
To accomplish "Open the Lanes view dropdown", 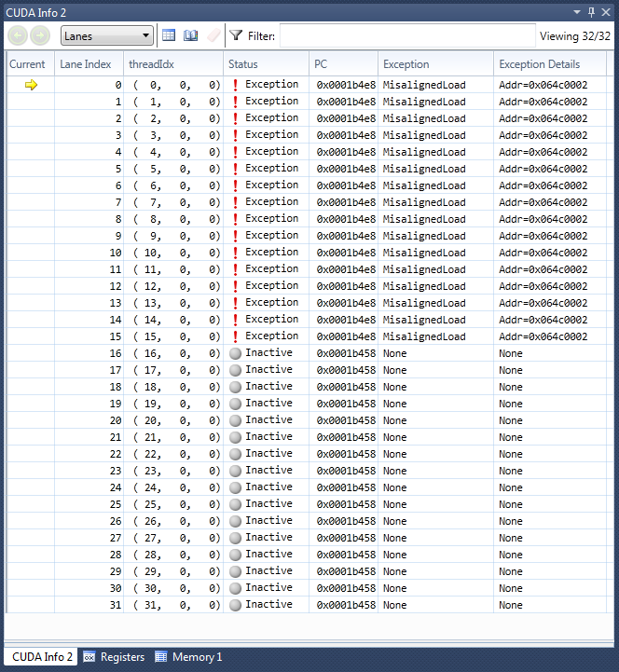I will click(x=107, y=35).
